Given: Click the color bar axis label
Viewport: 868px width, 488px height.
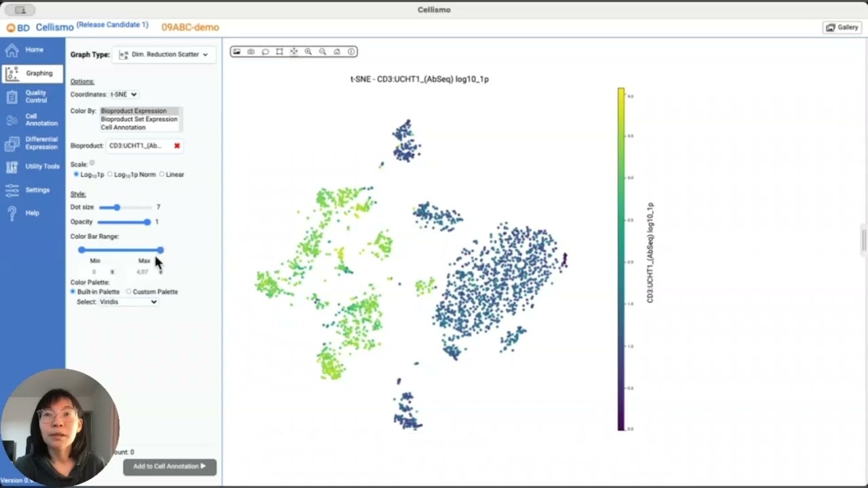Looking at the screenshot, I should click(650, 252).
